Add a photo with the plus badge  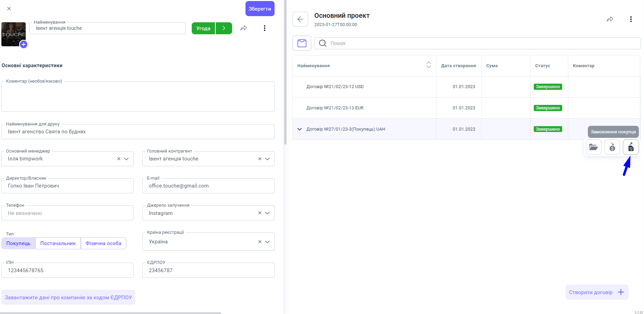pos(24,45)
